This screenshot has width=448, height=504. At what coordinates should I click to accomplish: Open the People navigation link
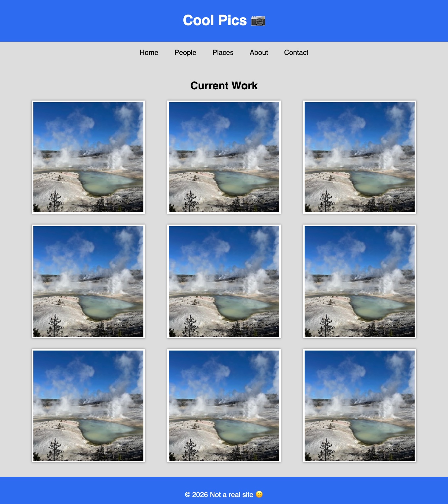[185, 53]
